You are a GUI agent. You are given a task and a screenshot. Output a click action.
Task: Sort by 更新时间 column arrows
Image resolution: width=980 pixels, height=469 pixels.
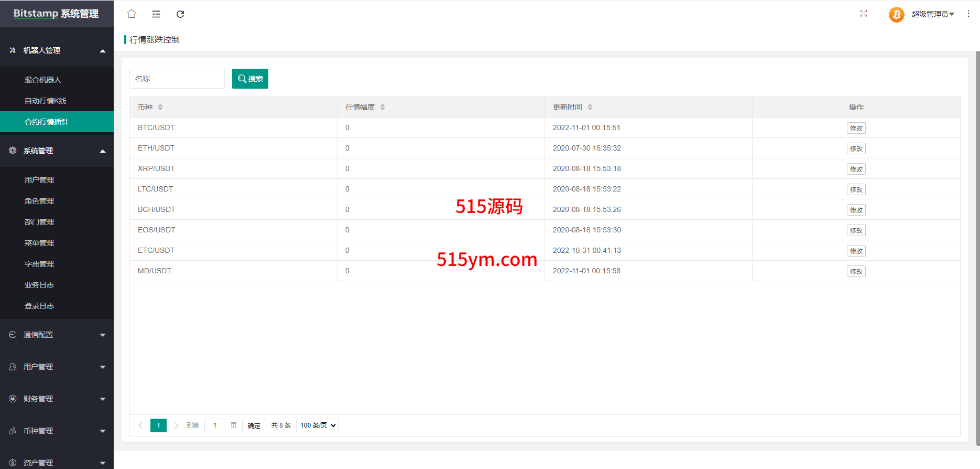[590, 107]
